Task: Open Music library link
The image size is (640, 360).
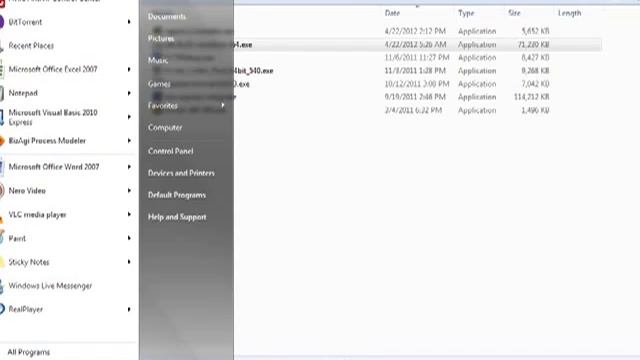Action: [158, 61]
